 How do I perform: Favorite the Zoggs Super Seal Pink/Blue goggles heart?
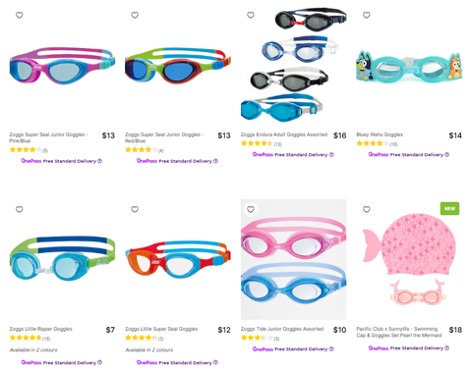coord(19,15)
